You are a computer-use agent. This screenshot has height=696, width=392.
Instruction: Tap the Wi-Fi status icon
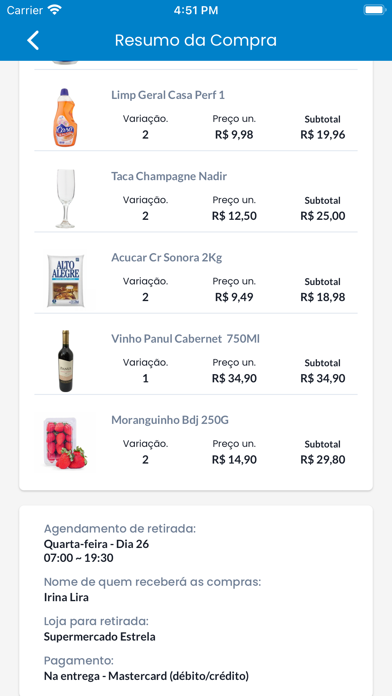(55, 10)
